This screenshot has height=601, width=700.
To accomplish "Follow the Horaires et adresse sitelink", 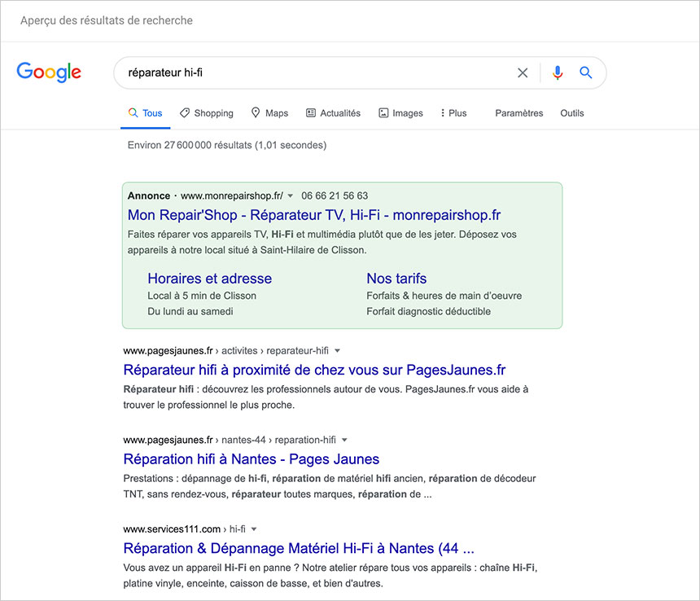I will tap(209, 279).
